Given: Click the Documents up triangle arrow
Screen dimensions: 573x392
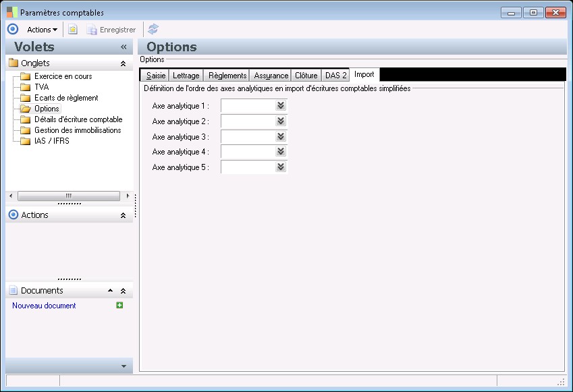Looking at the screenshot, I should point(110,290).
